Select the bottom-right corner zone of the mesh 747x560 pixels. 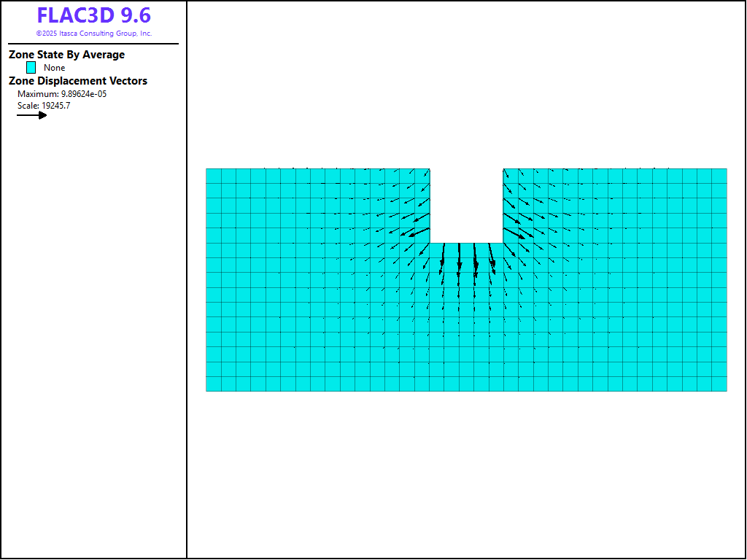pyautogui.click(x=719, y=384)
